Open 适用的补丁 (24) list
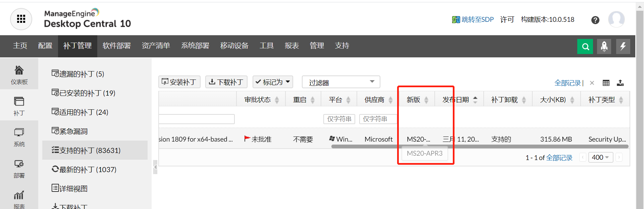Screen dimensions: 644x209 pos(80,112)
